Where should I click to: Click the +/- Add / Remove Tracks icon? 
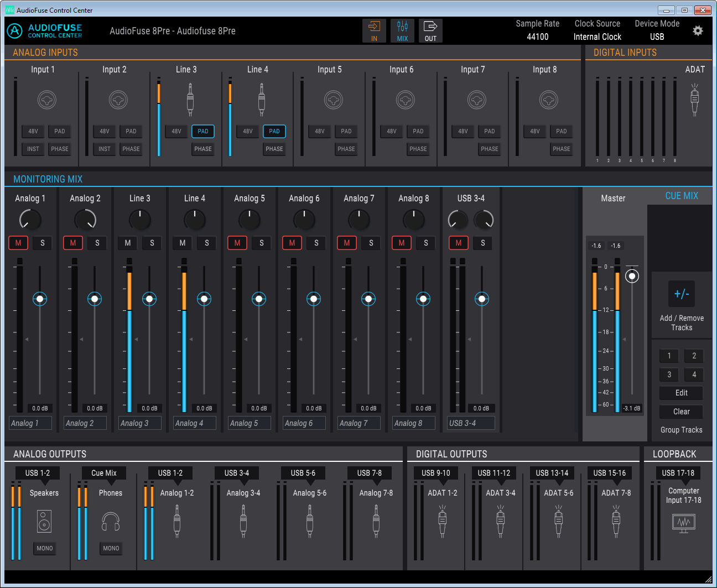pyautogui.click(x=682, y=294)
